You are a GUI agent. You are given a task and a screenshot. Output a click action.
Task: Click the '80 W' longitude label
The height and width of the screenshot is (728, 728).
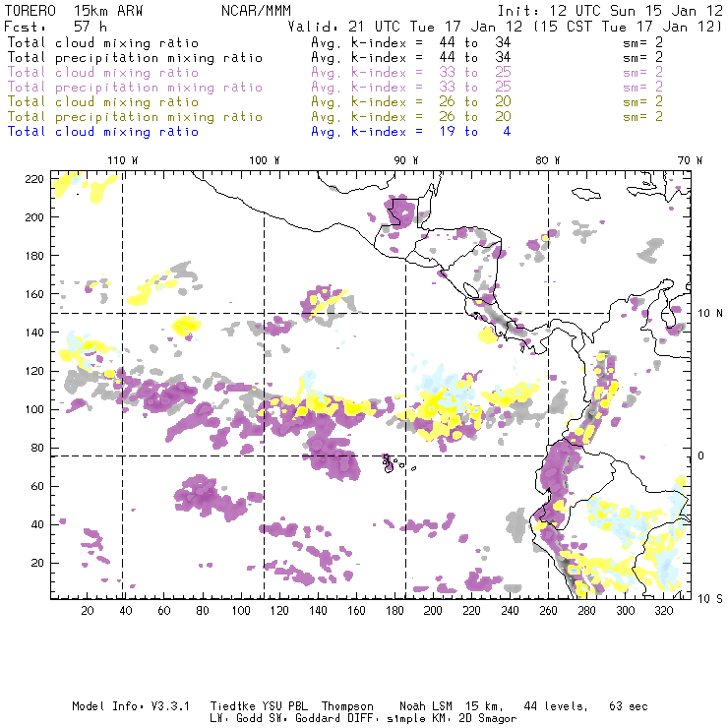pyautogui.click(x=548, y=160)
